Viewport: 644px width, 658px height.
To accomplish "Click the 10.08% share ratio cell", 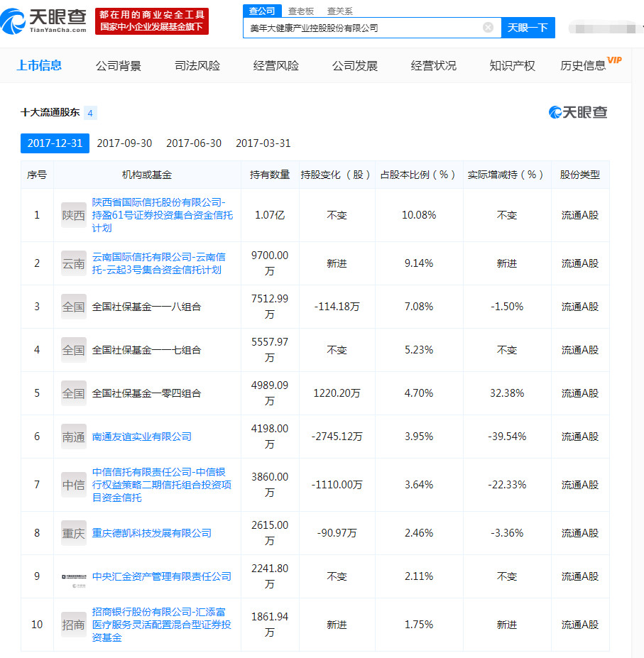I will click(419, 215).
